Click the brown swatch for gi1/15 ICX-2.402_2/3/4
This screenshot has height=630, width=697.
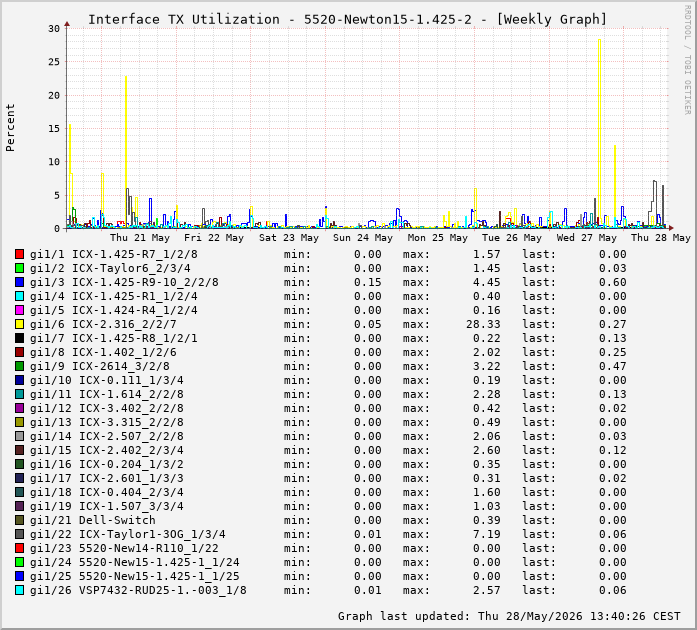(19, 450)
